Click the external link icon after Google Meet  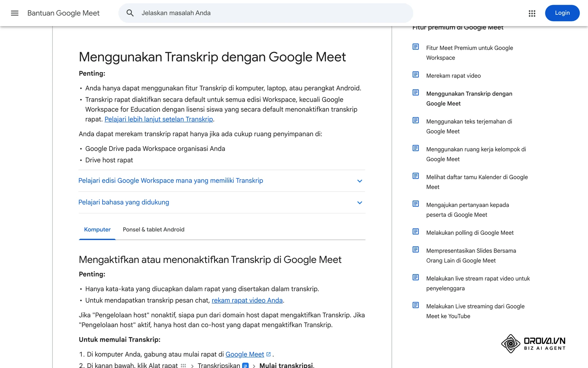(269, 354)
